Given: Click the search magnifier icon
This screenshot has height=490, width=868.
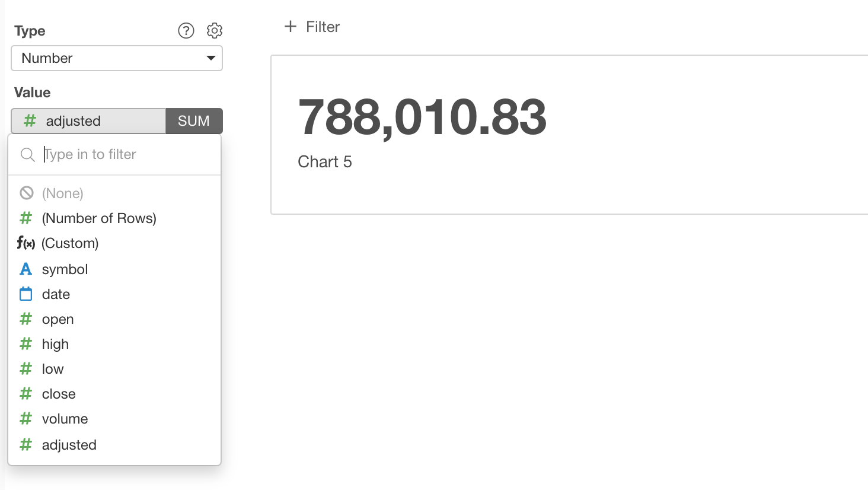Looking at the screenshot, I should pyautogui.click(x=27, y=155).
